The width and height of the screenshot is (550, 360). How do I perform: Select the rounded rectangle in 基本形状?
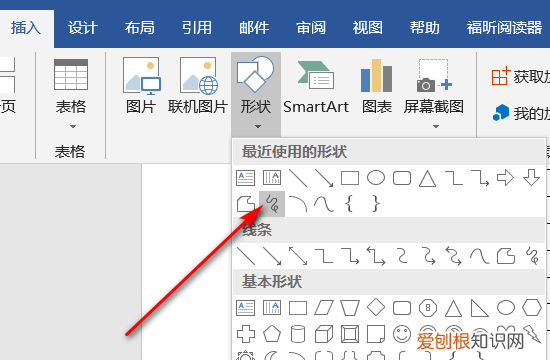tap(402, 308)
